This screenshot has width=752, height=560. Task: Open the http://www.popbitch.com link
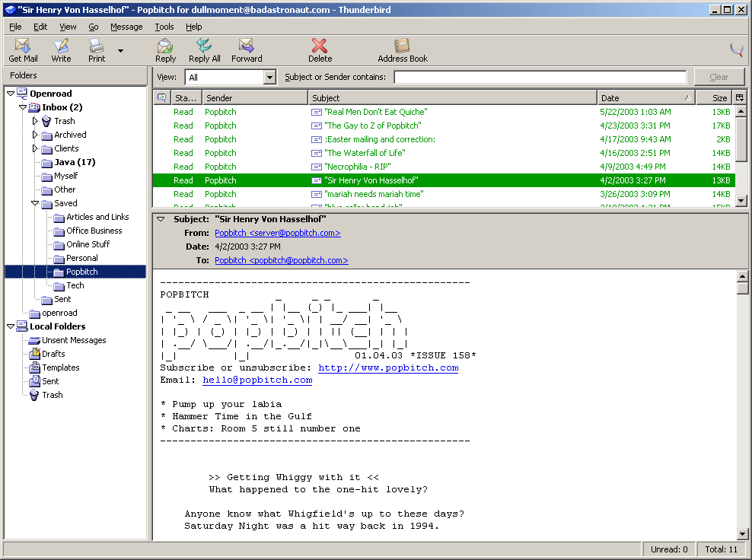[x=388, y=367]
